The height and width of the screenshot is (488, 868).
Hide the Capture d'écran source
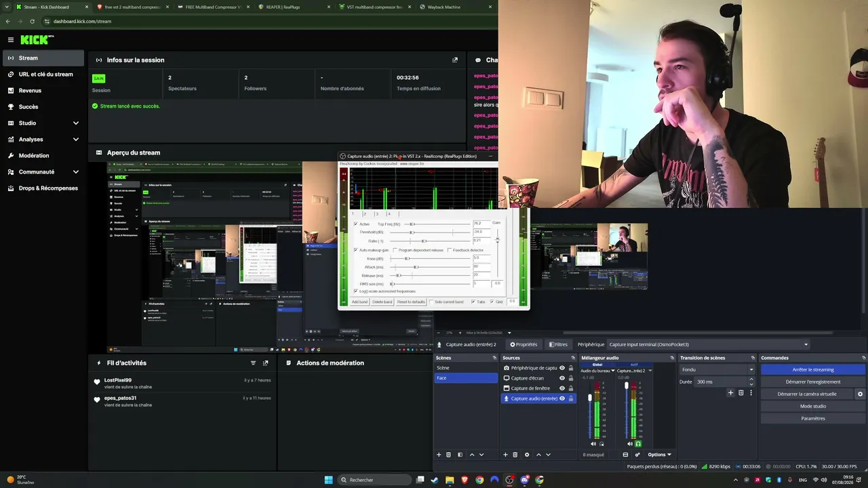point(561,378)
